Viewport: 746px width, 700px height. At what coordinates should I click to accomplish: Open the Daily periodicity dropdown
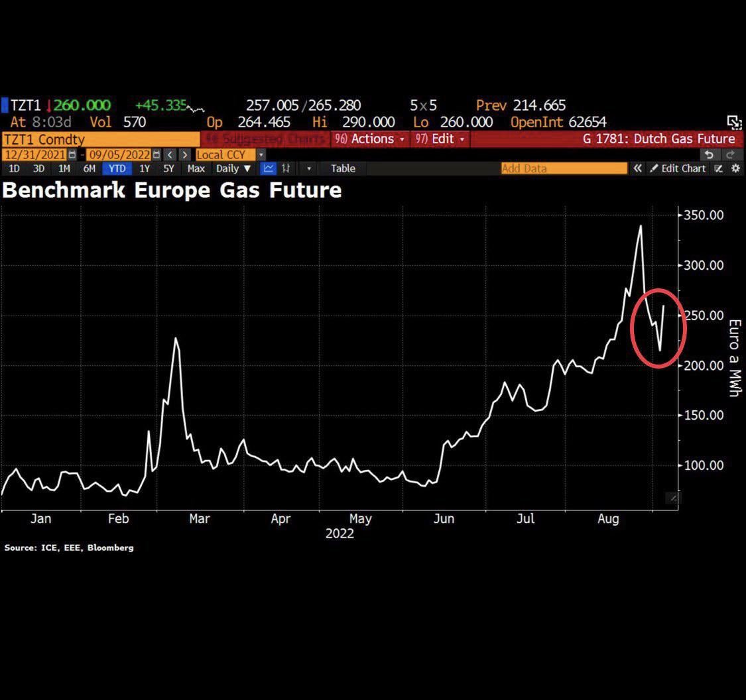coord(233,168)
